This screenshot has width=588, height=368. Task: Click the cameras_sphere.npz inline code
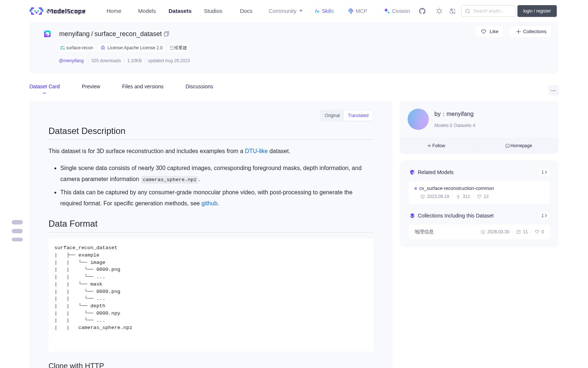169,180
